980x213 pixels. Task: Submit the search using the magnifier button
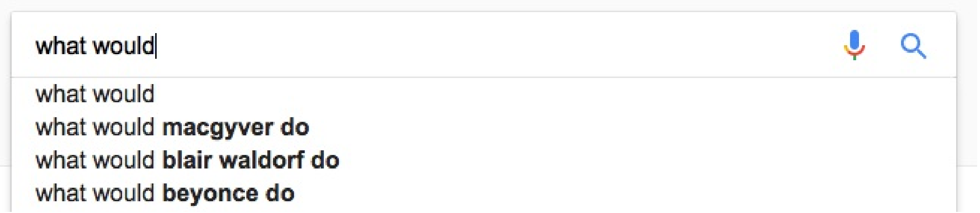click(x=913, y=46)
